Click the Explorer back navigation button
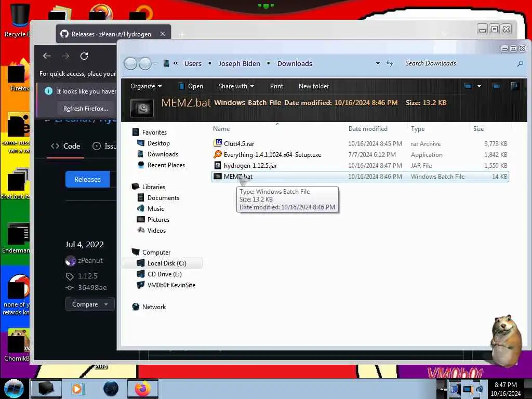Screen dimensions: 532x399 [x=130, y=63]
